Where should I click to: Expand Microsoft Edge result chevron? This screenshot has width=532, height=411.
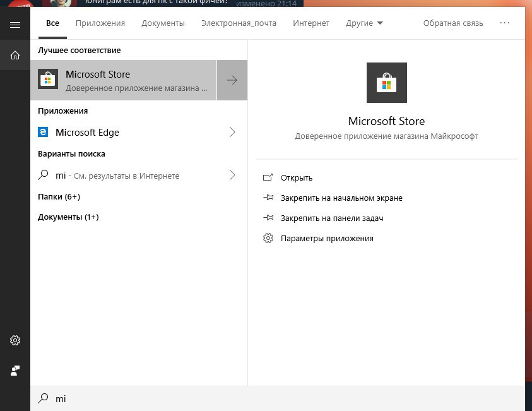pos(232,132)
